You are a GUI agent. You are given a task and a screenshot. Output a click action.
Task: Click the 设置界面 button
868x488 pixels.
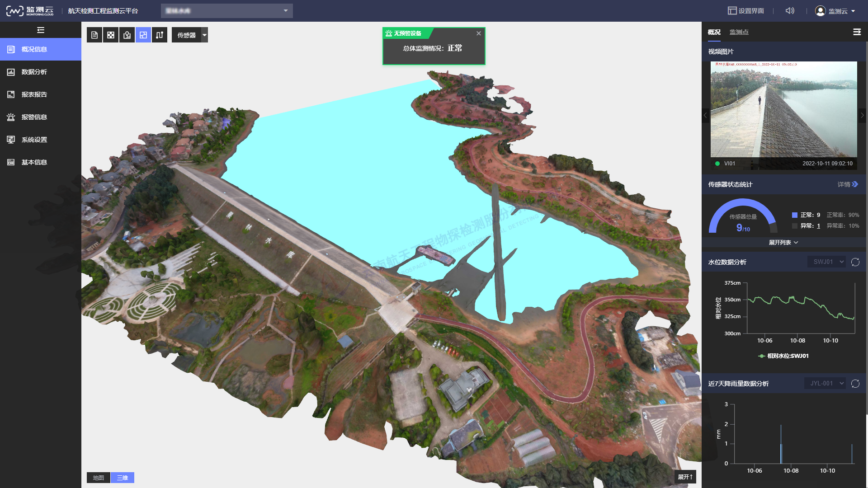(x=746, y=11)
